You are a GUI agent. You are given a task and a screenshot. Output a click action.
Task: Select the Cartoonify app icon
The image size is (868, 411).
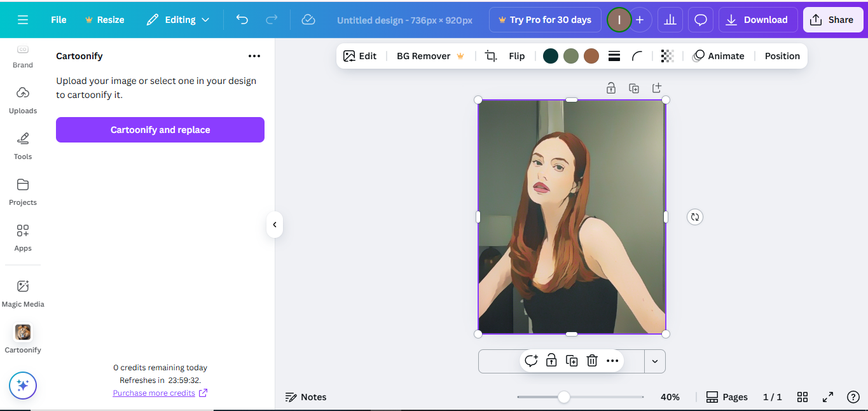coord(22,332)
